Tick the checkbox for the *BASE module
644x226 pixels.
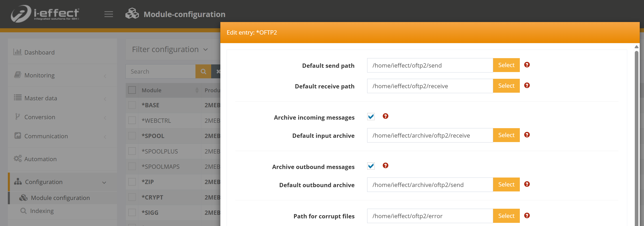click(132, 105)
